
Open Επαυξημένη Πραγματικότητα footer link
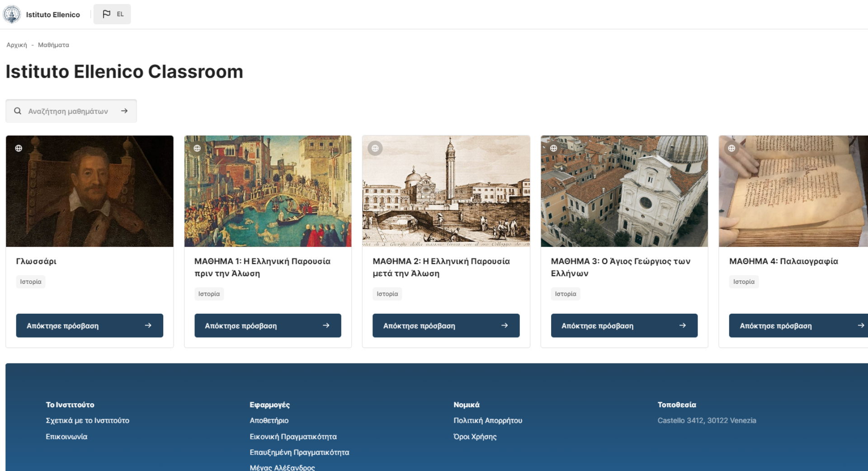(299, 452)
